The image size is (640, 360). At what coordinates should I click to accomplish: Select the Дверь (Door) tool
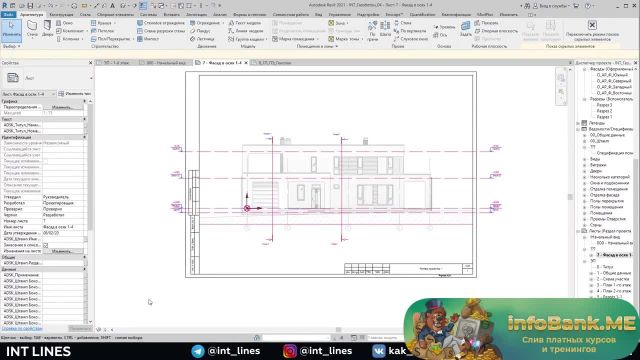click(47, 29)
